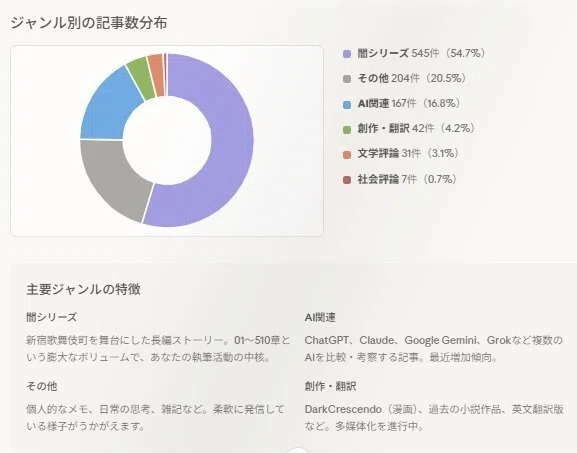The width and height of the screenshot is (577, 453).
Task: Click the AI関連 subsection title
Action: click(320, 317)
